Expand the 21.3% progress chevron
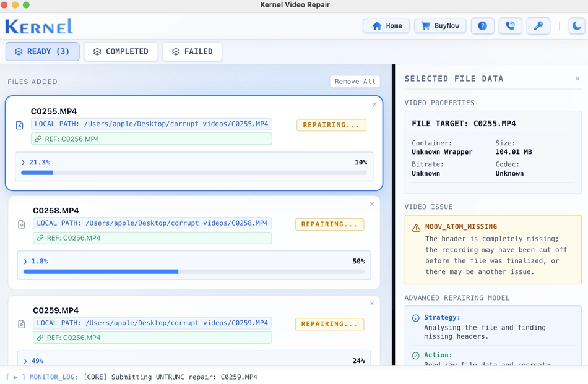588x384 pixels. pos(24,162)
